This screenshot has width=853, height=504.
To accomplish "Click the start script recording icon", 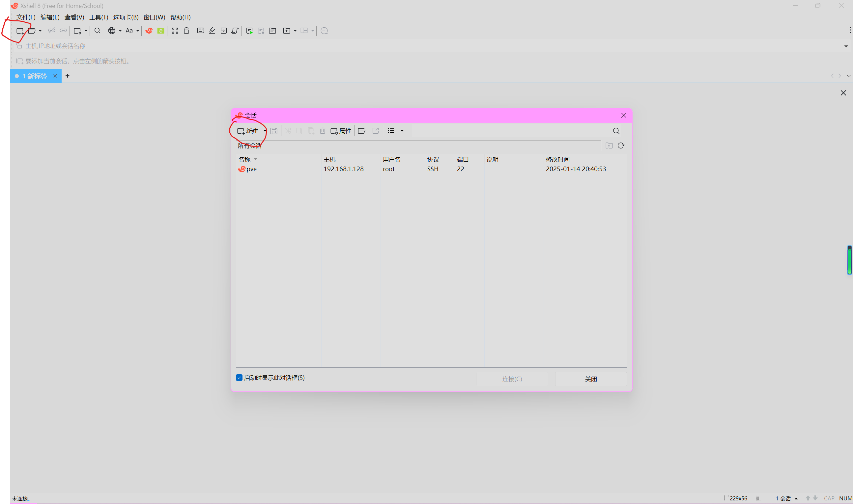I will pos(249,31).
